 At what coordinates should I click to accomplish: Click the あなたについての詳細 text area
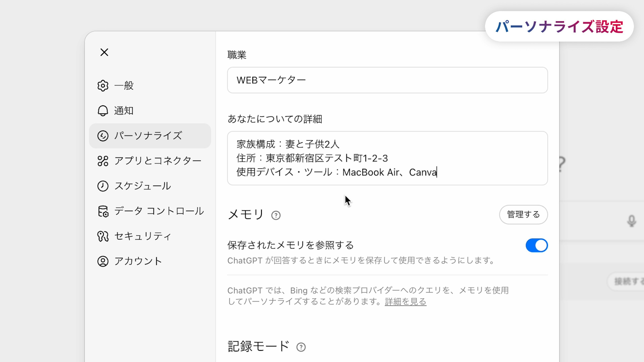click(x=387, y=158)
